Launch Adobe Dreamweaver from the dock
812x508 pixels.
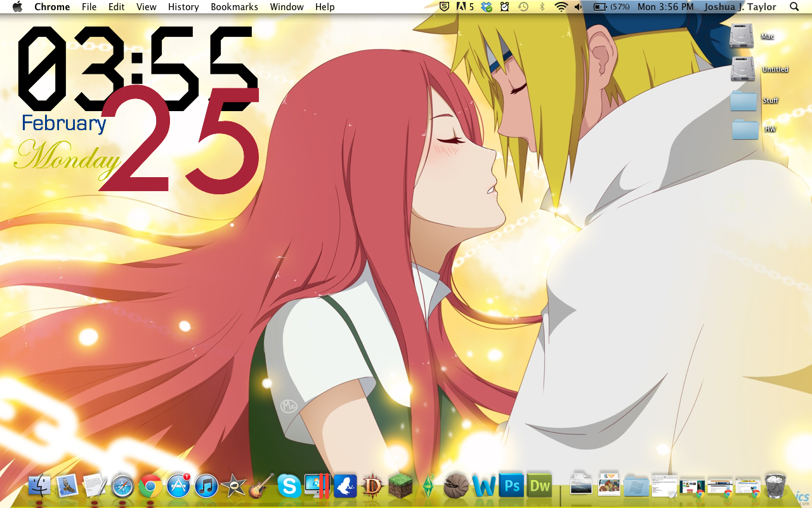(x=540, y=485)
